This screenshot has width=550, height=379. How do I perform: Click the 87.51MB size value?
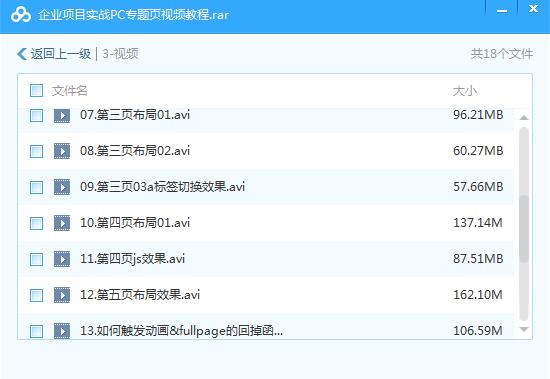coord(478,259)
